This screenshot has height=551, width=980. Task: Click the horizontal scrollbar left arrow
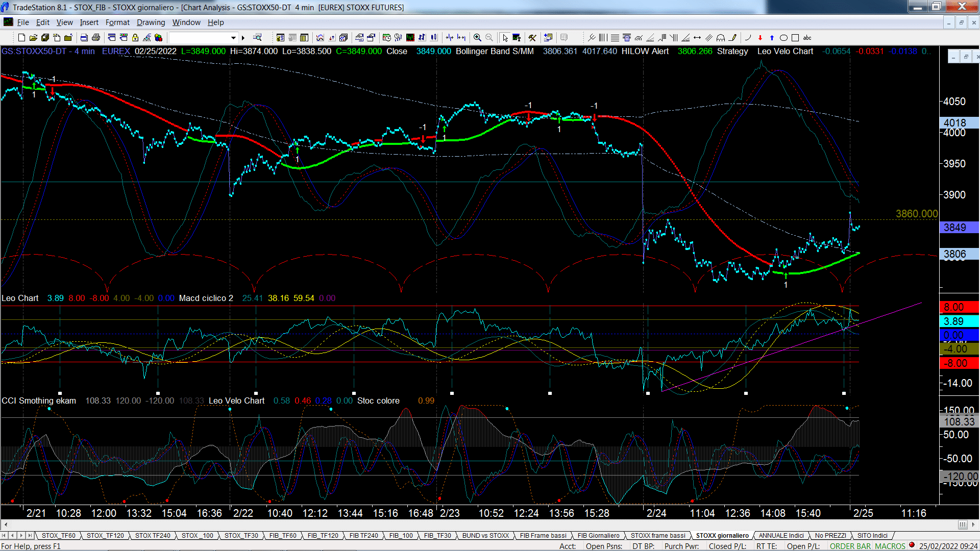point(6,524)
